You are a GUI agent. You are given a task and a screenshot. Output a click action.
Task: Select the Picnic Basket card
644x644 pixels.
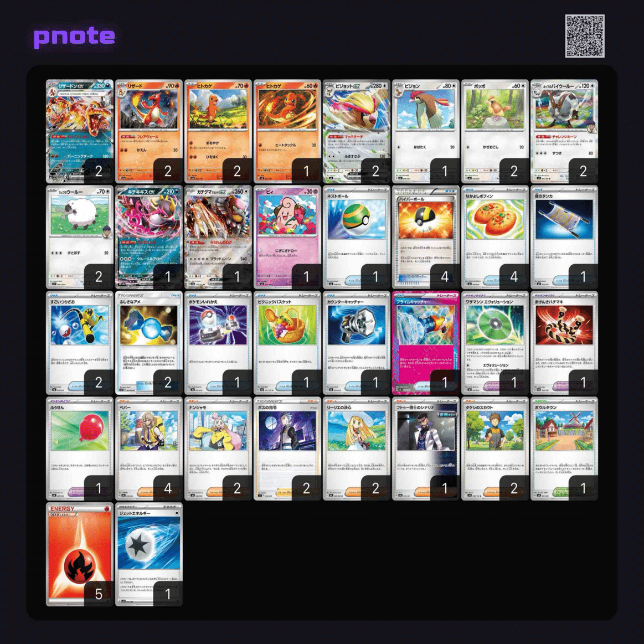click(287, 343)
